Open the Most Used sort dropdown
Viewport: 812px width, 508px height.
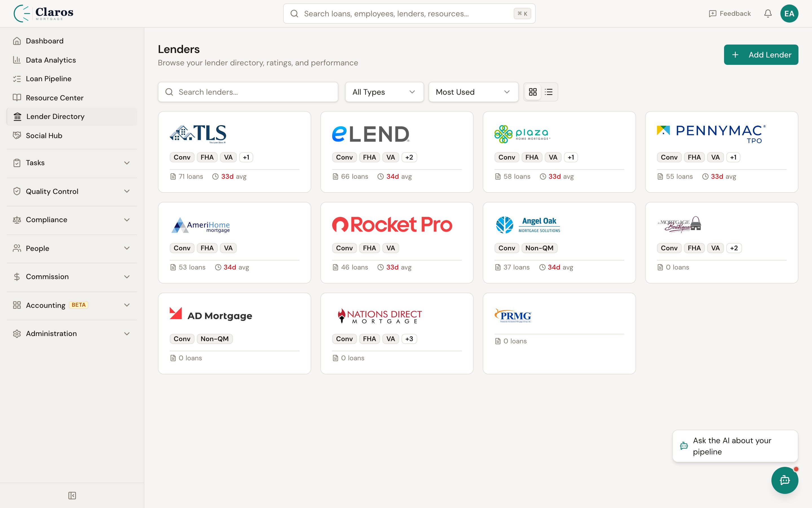pyautogui.click(x=473, y=92)
